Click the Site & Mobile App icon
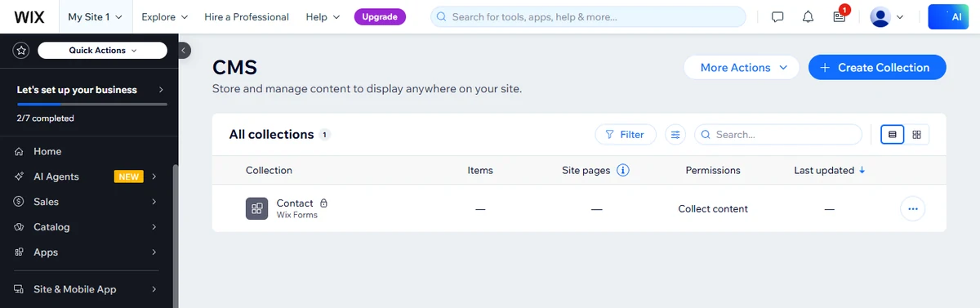Image resolution: width=980 pixels, height=308 pixels. click(x=18, y=289)
